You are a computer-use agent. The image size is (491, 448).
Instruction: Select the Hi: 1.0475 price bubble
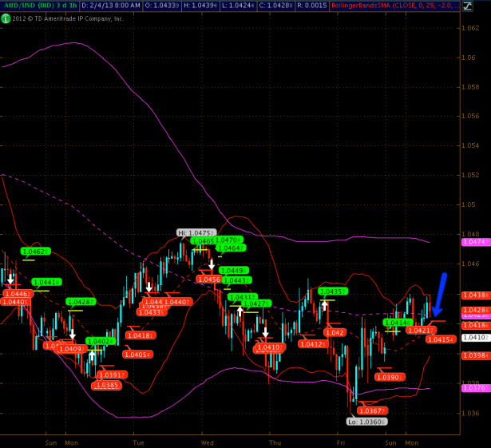pyautogui.click(x=196, y=232)
